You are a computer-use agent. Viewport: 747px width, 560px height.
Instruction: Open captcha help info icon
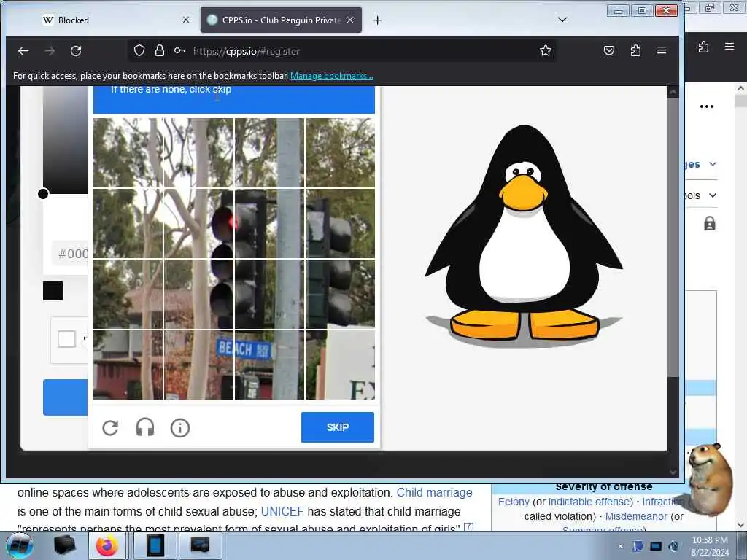coord(180,427)
